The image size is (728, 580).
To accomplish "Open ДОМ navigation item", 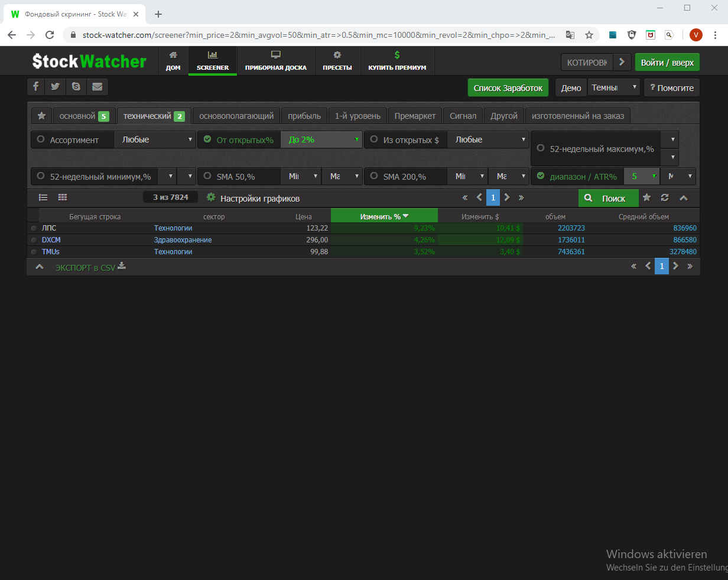I will click(x=173, y=61).
